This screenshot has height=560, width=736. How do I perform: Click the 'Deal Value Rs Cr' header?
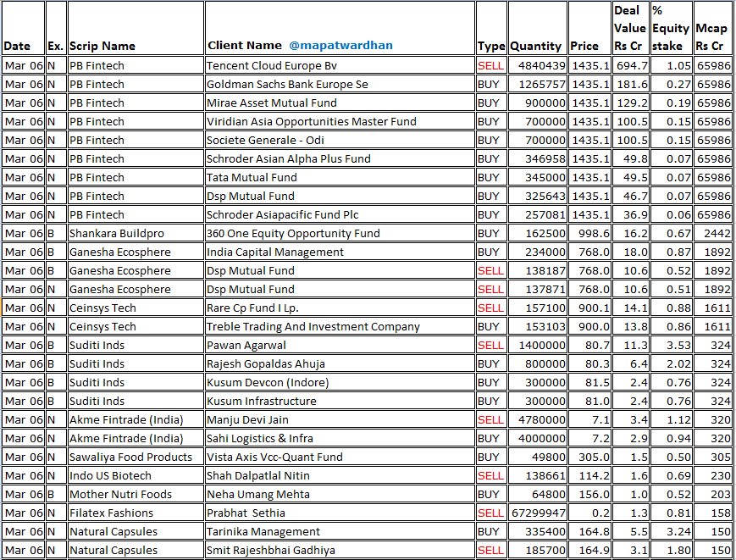pos(630,28)
